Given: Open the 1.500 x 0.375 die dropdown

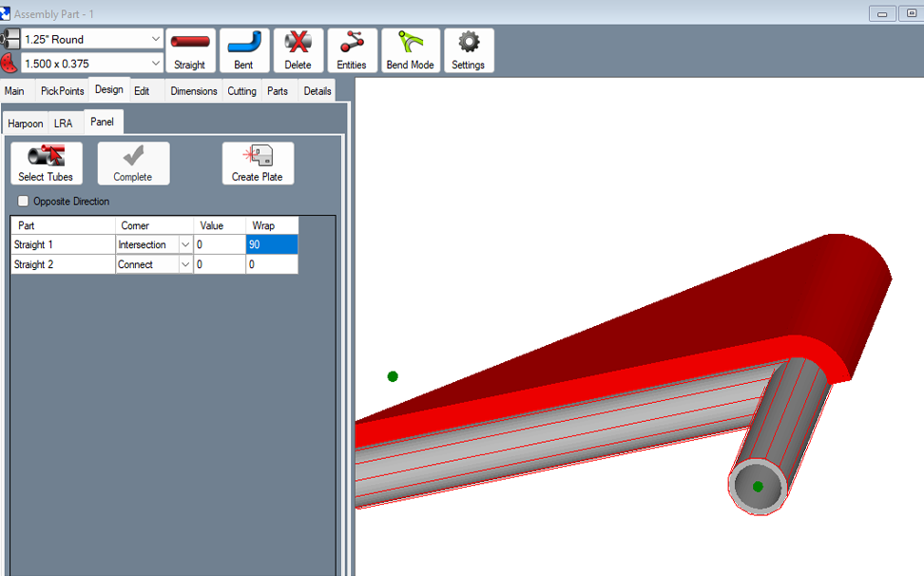Looking at the screenshot, I should pos(156,63).
